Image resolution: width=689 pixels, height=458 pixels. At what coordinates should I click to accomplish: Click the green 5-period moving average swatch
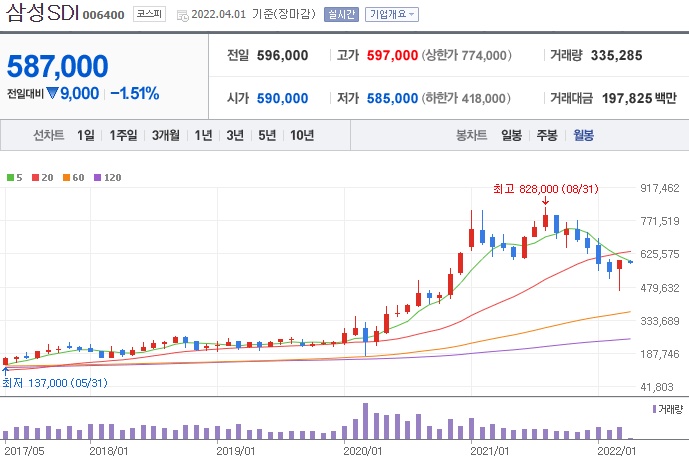coord(11,178)
